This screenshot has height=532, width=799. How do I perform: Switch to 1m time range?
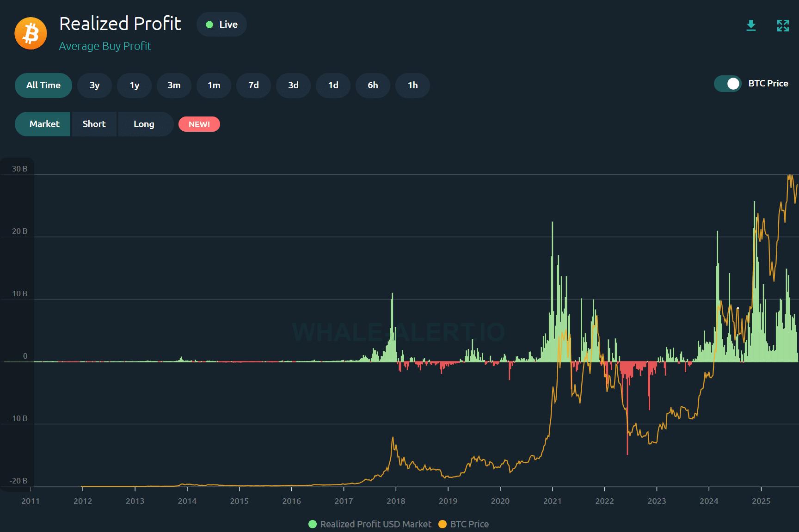[x=214, y=86]
